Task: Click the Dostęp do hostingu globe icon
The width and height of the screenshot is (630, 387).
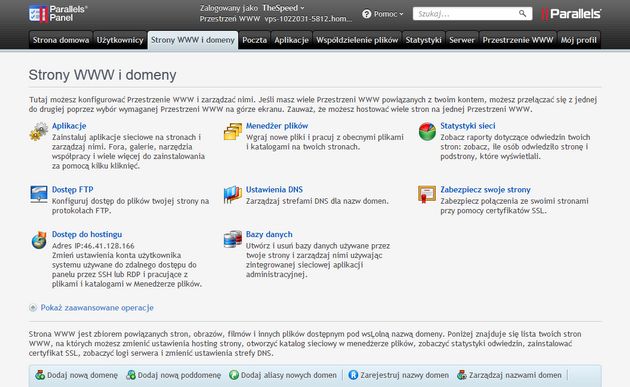Action: [x=39, y=240]
